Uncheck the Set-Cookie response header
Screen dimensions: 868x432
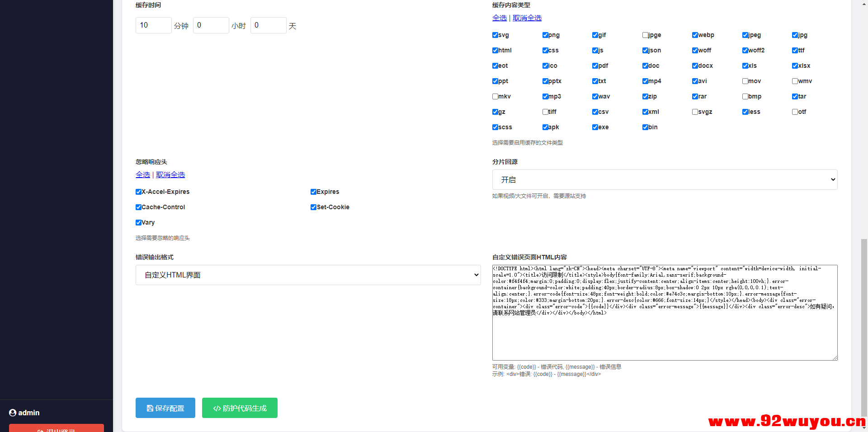(313, 207)
